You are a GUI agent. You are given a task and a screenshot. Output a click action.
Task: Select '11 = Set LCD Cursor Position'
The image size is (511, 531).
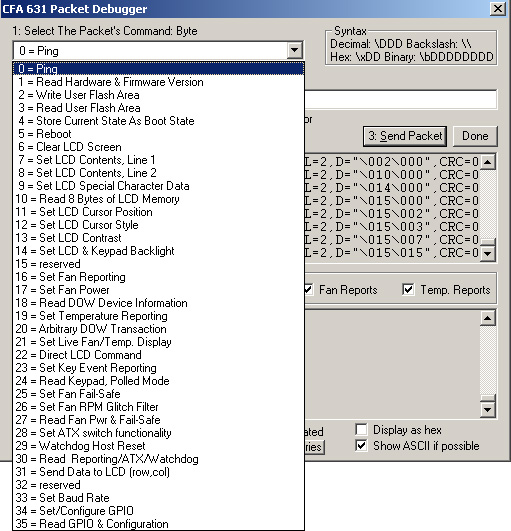point(158,212)
